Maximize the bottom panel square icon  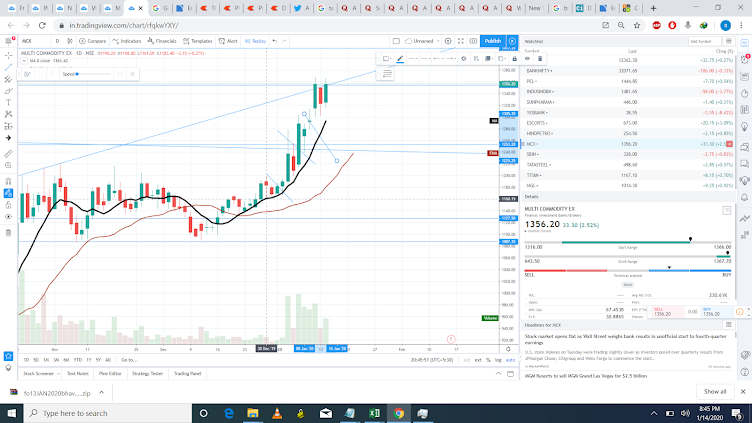coord(510,374)
